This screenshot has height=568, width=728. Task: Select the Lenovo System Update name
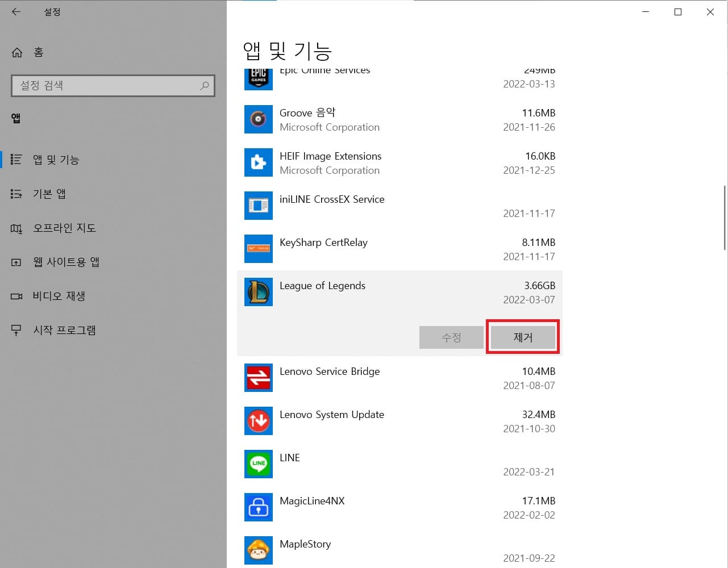pyautogui.click(x=332, y=415)
